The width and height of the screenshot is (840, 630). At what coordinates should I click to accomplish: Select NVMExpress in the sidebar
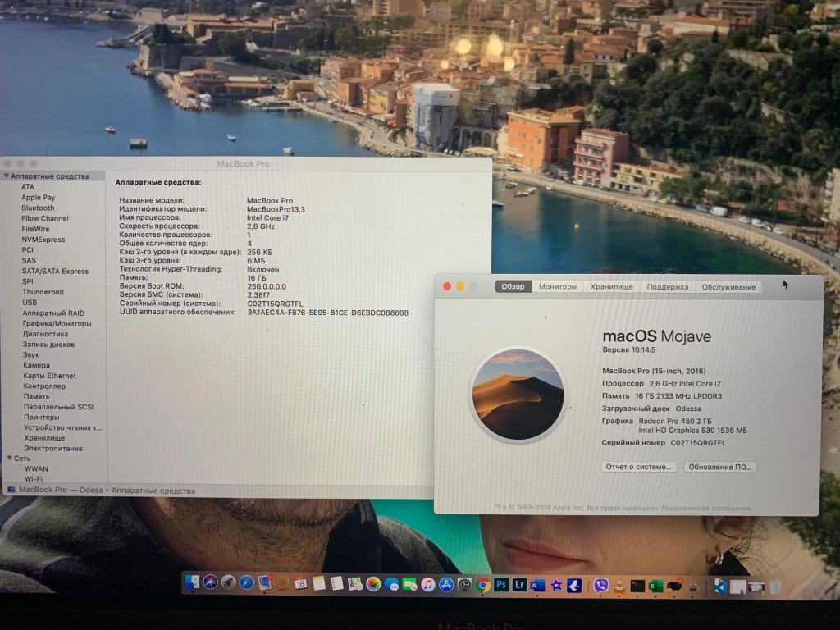43,240
